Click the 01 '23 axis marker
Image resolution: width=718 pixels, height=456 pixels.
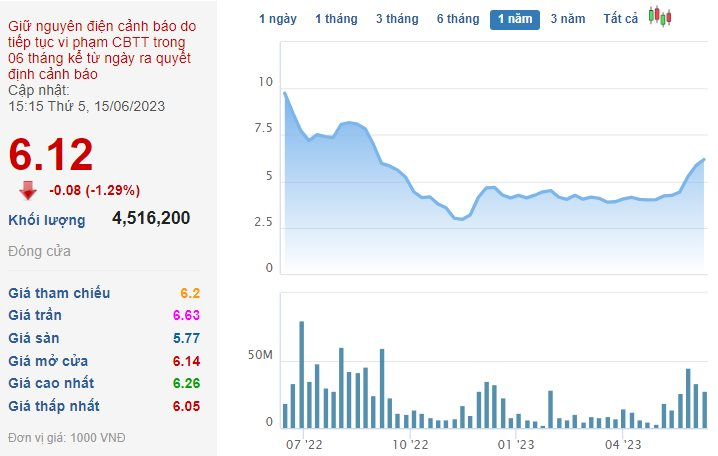tap(516, 444)
